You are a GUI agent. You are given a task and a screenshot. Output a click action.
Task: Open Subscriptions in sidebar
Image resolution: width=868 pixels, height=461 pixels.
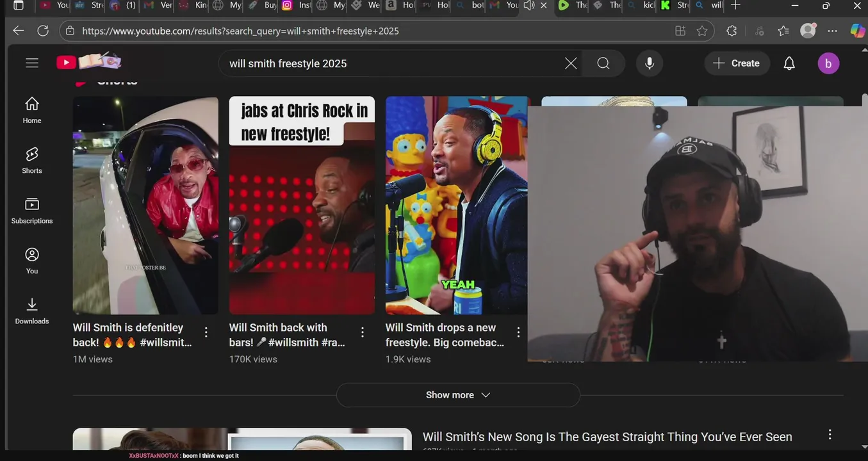tap(32, 211)
